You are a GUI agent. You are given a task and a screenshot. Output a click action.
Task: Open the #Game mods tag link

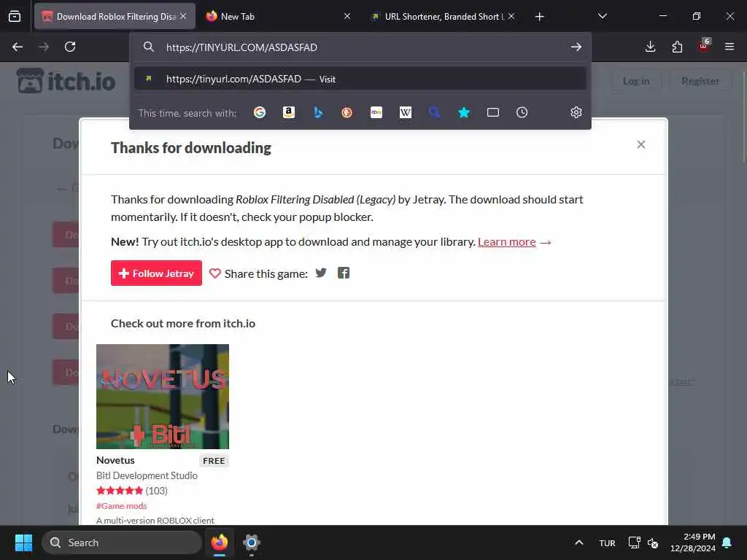pyautogui.click(x=122, y=506)
